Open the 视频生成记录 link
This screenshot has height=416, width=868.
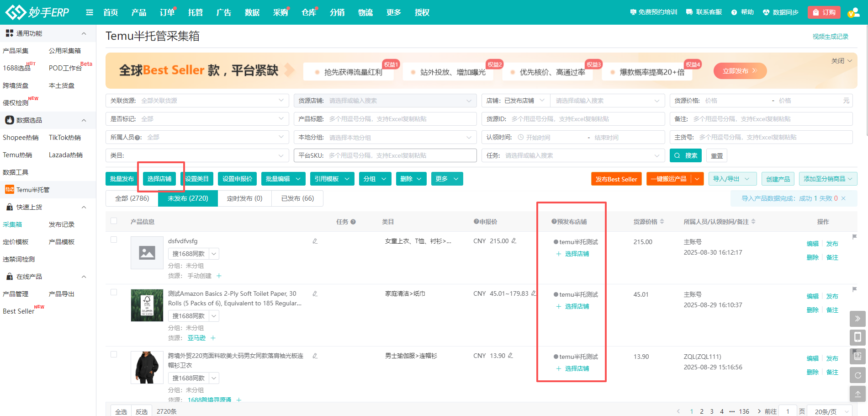point(830,37)
